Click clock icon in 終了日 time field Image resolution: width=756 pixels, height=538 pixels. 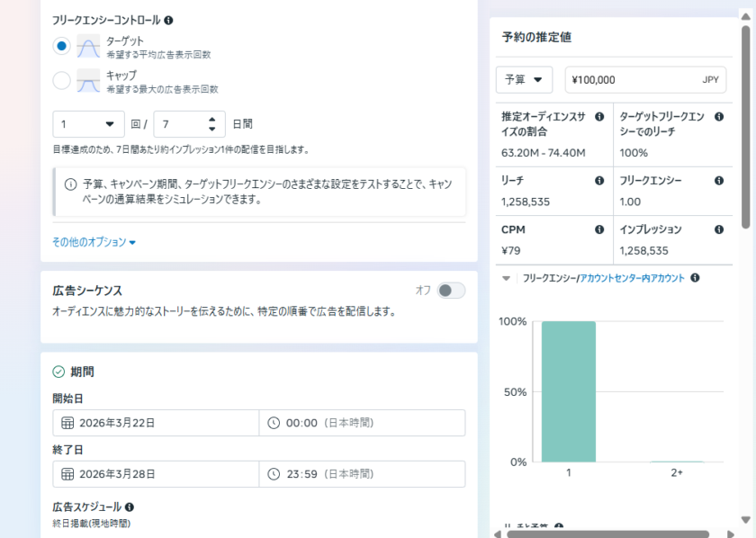(274, 474)
